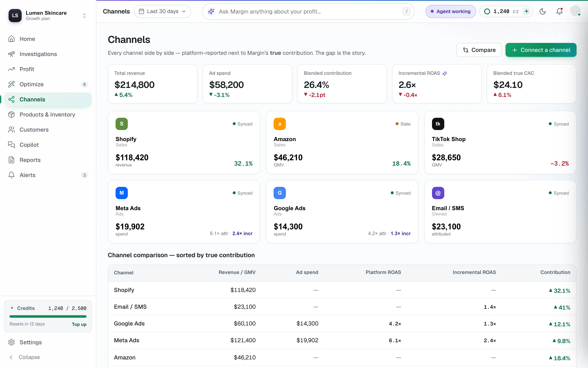Viewport: 588px width, 368px height.
Task: Click the Google Ads G logo
Action: click(280, 193)
